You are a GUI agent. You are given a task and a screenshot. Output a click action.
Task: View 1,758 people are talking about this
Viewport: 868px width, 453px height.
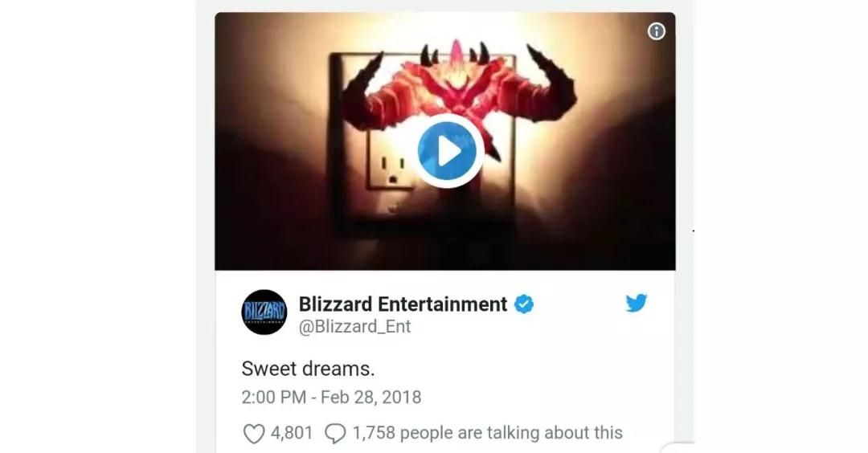(487, 433)
